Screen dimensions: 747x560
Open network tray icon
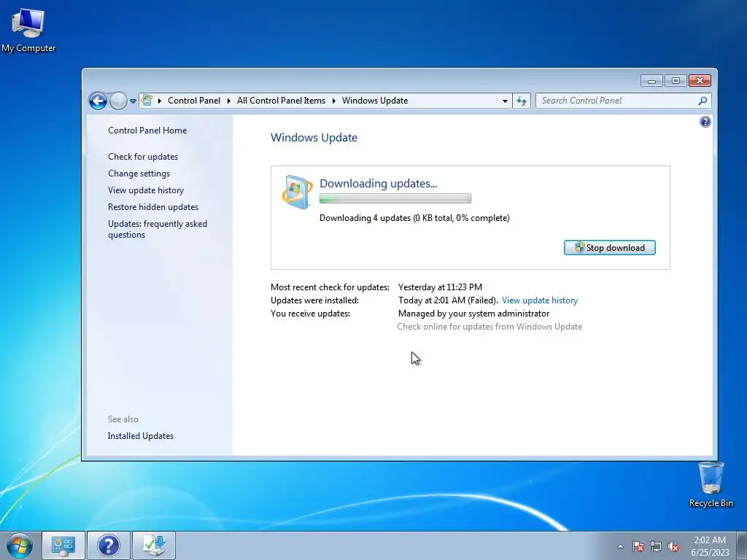pyautogui.click(x=656, y=546)
